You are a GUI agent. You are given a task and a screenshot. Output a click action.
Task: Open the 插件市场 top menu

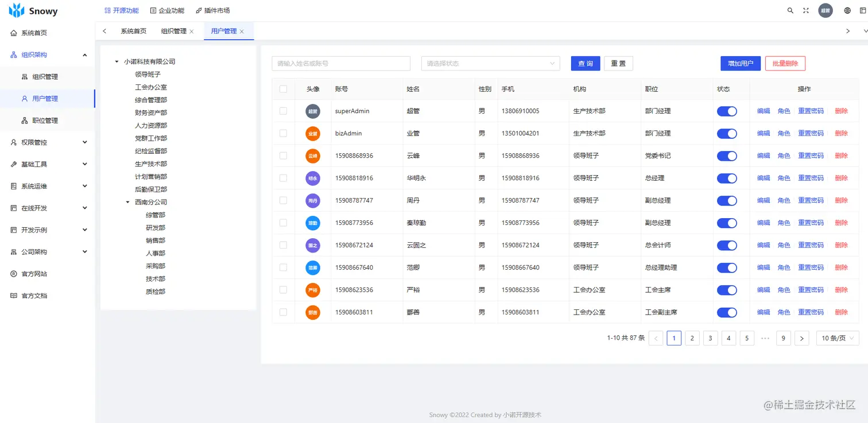[x=212, y=10]
